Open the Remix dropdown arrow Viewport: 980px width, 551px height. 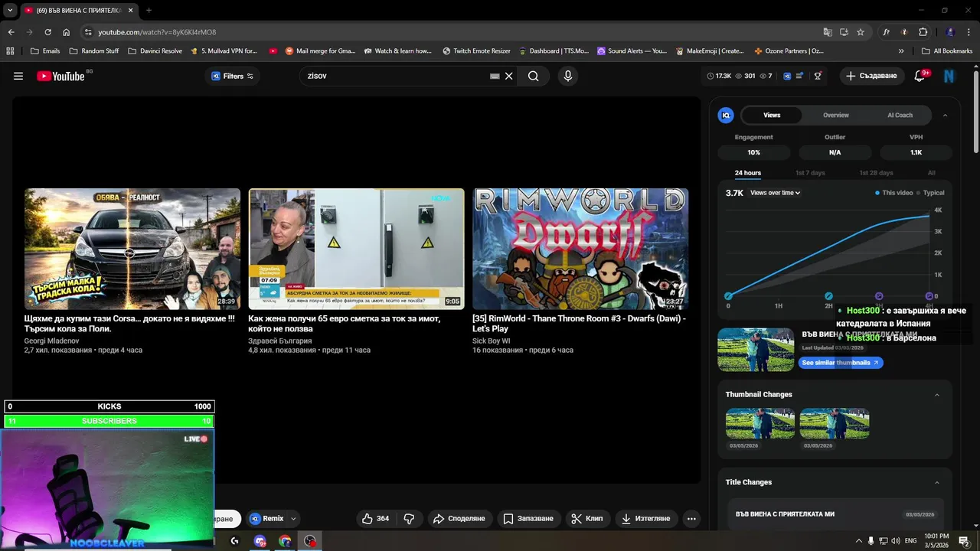point(293,518)
